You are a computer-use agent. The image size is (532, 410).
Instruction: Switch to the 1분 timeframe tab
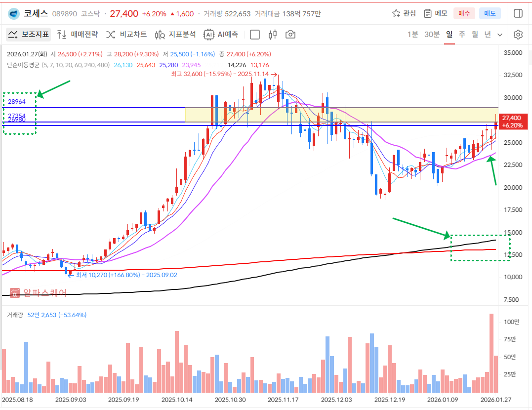pyautogui.click(x=412, y=35)
